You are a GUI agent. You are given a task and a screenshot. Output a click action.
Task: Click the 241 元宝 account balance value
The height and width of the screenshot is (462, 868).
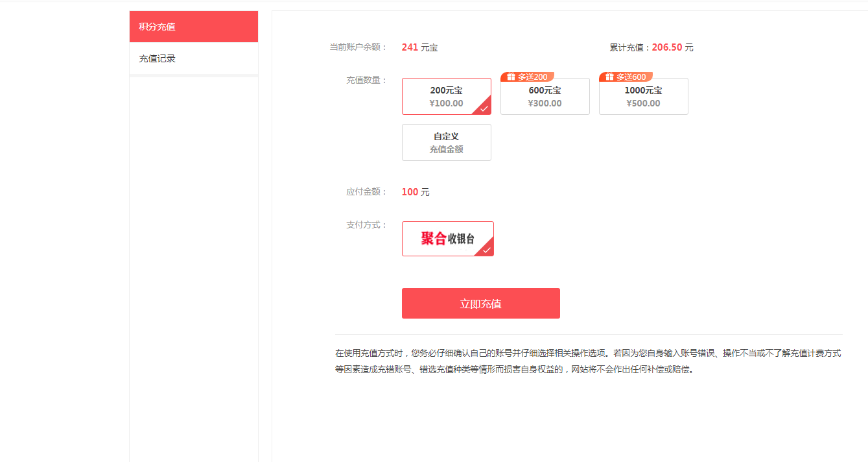click(x=419, y=47)
